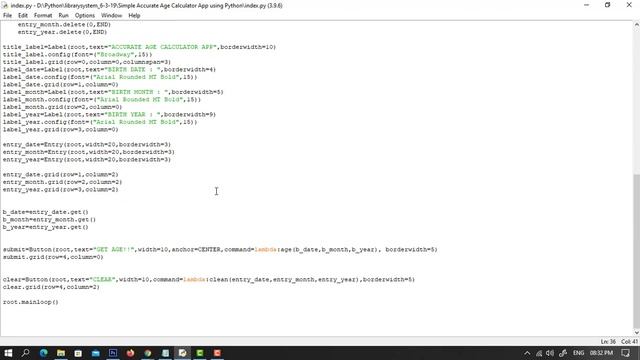The width and height of the screenshot is (640, 360).
Task: Click the editor scrollbar down arrow
Action: (x=636, y=332)
